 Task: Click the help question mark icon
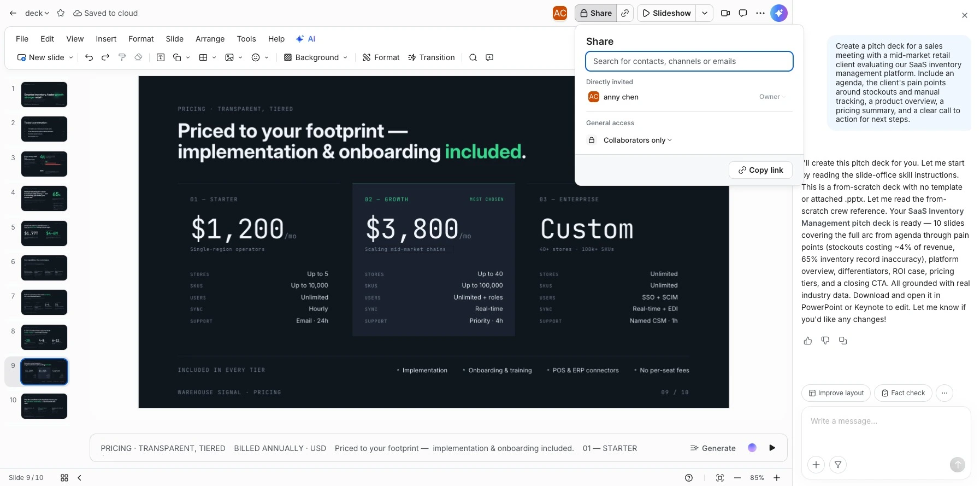[689, 478]
